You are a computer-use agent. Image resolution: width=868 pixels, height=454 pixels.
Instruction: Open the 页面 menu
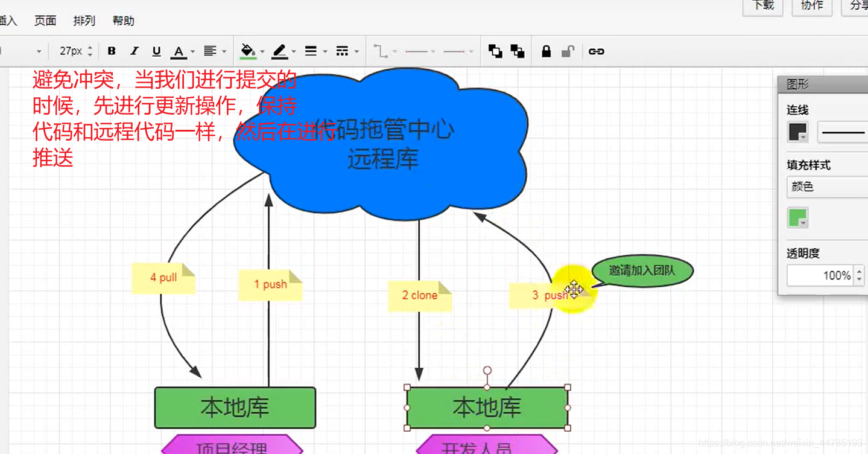tap(45, 21)
